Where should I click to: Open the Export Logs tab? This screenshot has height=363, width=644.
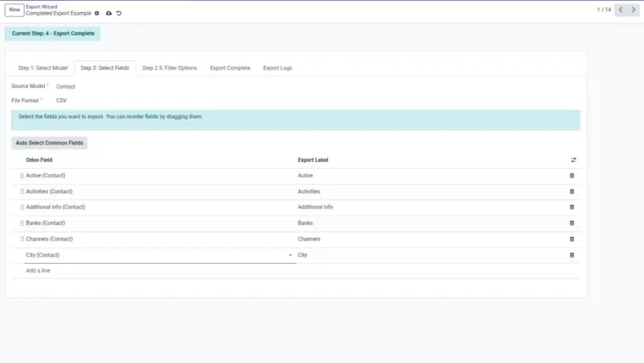click(277, 68)
